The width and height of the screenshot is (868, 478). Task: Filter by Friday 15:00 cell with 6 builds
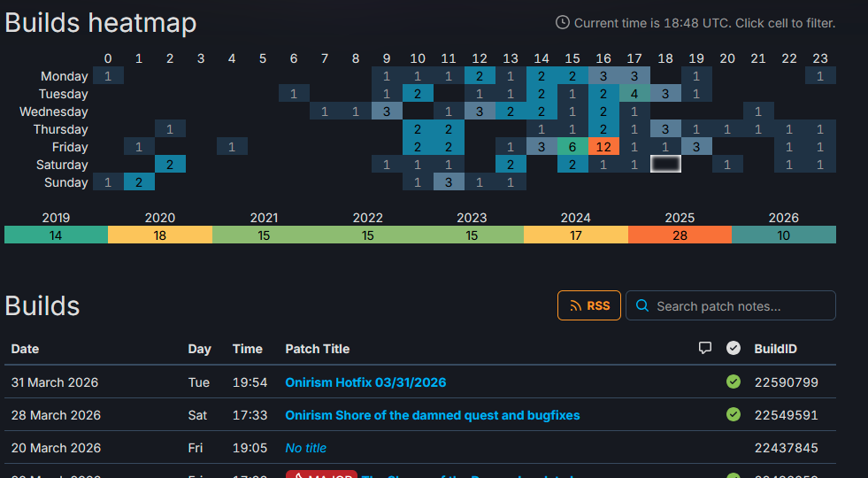coord(572,147)
